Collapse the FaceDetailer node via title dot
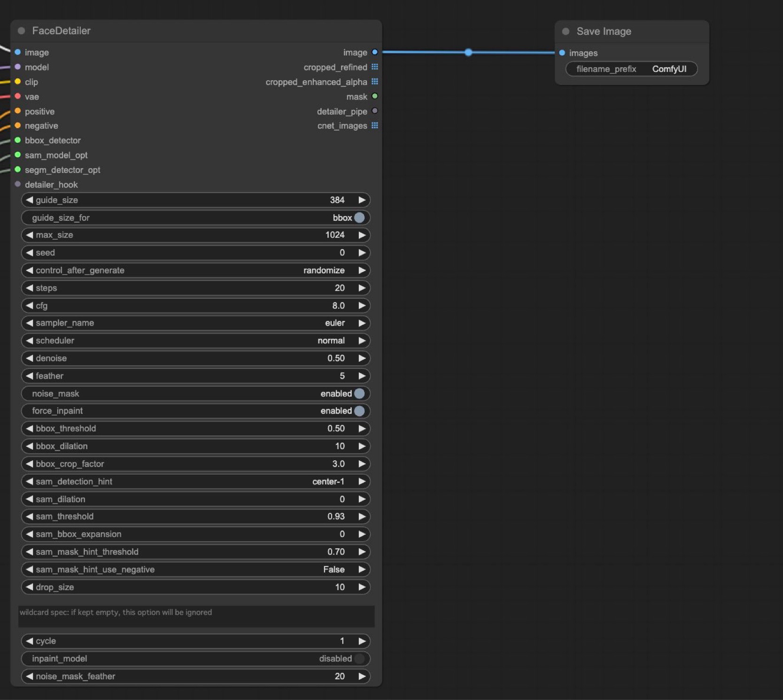The width and height of the screenshot is (783, 700). coord(21,31)
